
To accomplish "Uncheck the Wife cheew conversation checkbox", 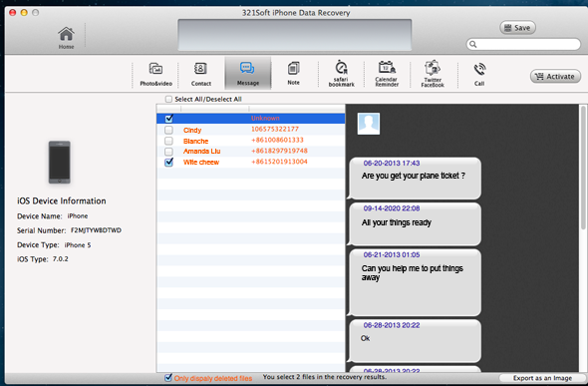I will 169,162.
